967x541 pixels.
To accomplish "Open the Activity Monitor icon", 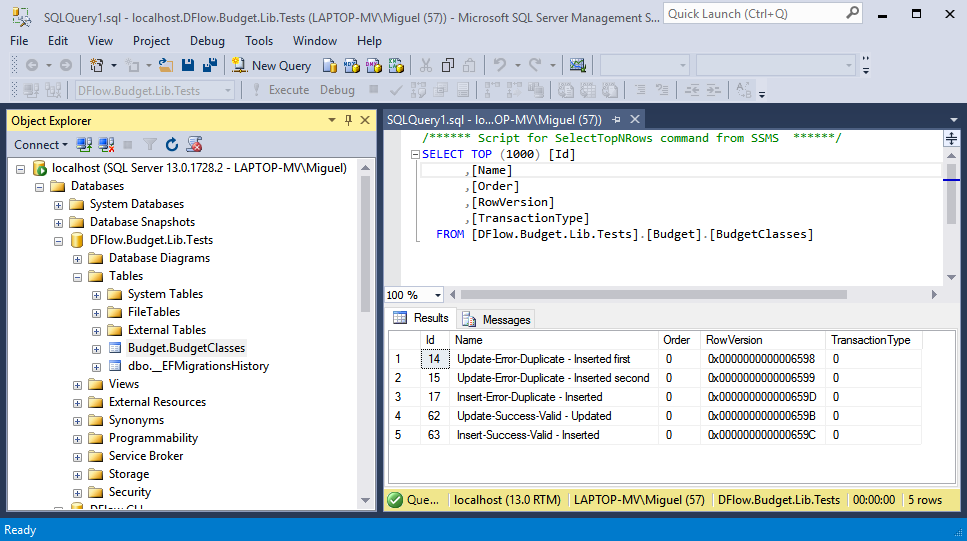I will point(577,65).
